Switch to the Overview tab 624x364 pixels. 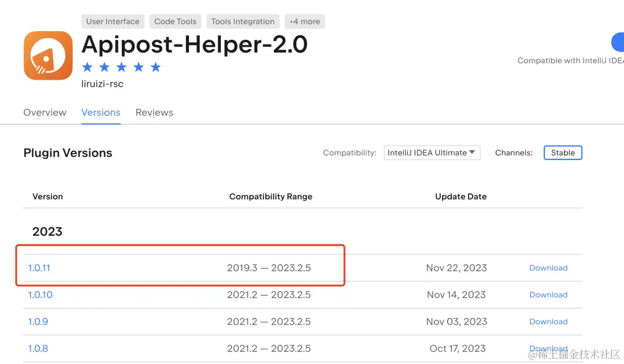pyautogui.click(x=45, y=113)
